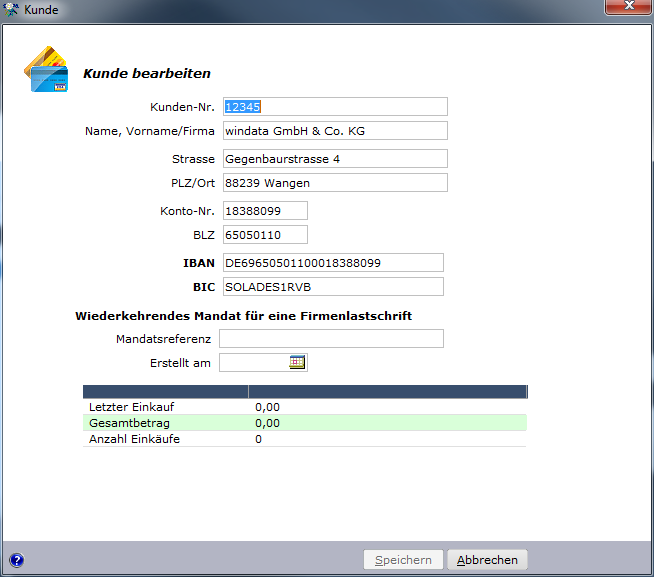Click the Strasse field with Gegenbaurstrasse 4
Image resolution: width=654 pixels, height=577 pixels.
pyautogui.click(x=335, y=159)
